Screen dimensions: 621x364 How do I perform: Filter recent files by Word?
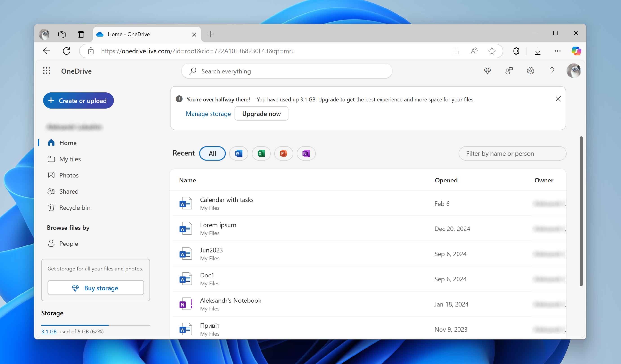click(x=238, y=154)
